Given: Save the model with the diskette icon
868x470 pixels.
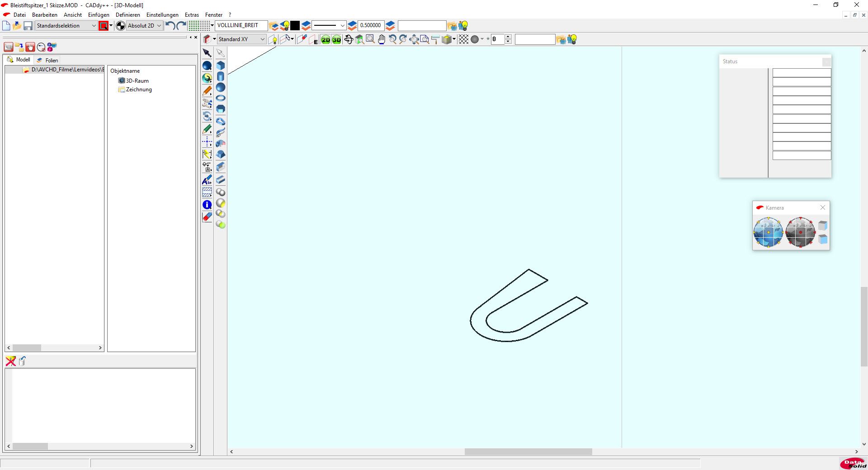Looking at the screenshot, I should 28,26.
